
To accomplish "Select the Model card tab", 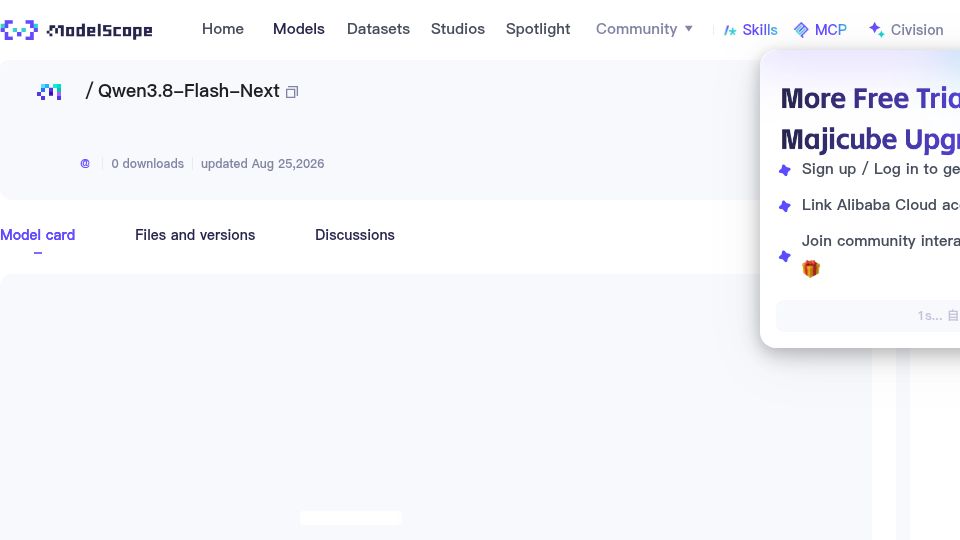I will coord(37,235).
